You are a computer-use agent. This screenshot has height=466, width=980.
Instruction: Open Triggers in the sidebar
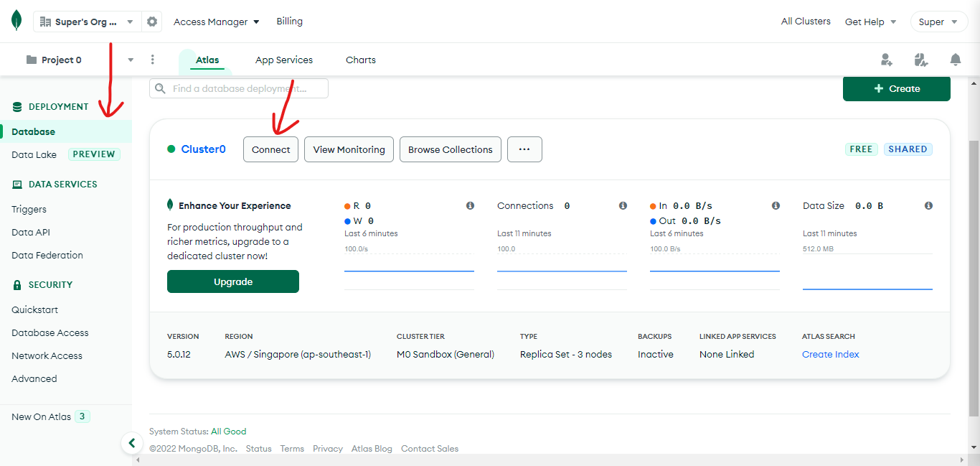pos(29,209)
